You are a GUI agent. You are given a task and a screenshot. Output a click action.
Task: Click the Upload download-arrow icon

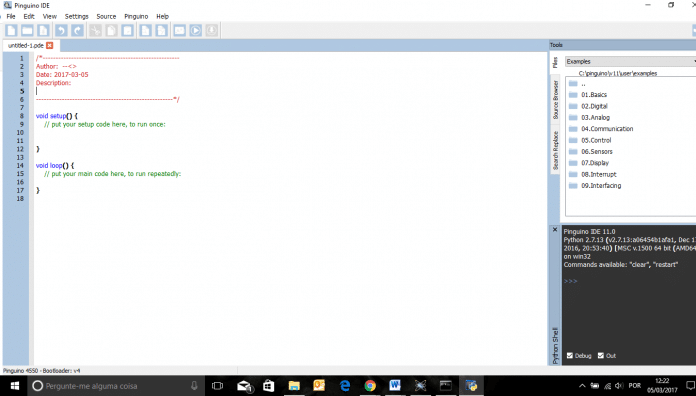[x=211, y=30]
